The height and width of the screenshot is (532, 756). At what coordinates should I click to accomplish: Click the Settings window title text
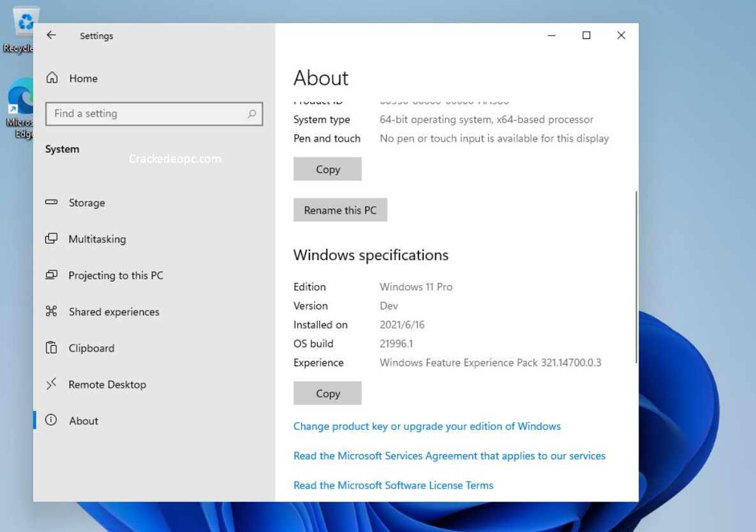click(96, 36)
